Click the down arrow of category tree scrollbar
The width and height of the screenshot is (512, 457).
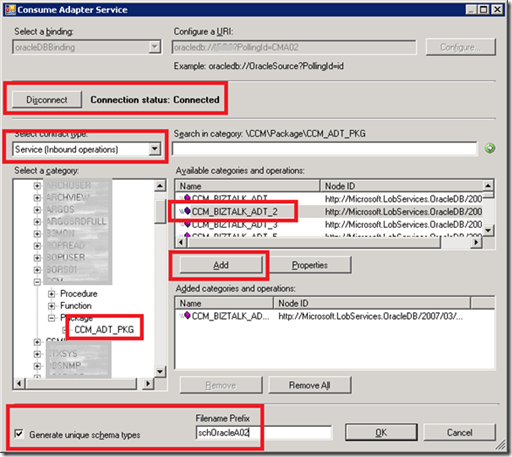tap(160, 372)
